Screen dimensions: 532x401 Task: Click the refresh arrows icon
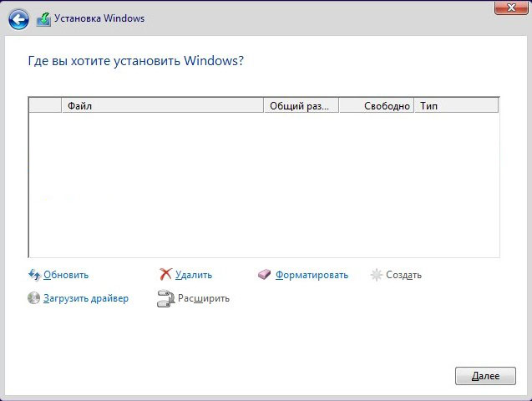[x=34, y=275]
